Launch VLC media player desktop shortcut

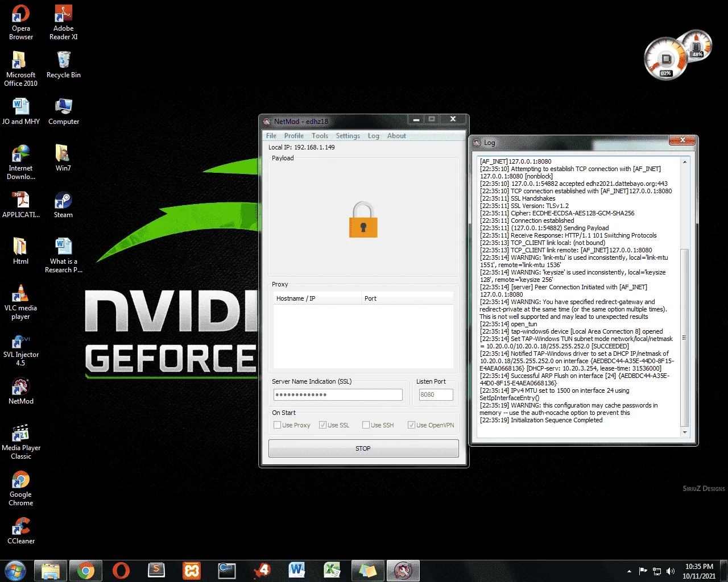21,302
